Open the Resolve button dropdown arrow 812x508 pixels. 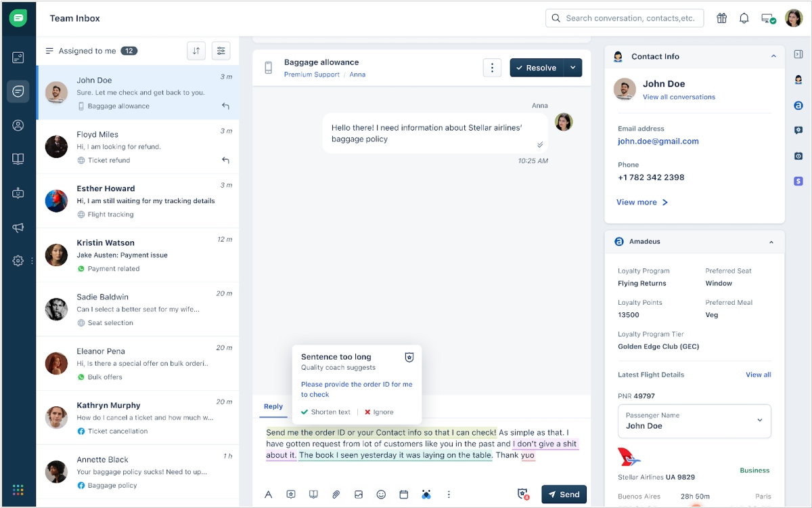coord(573,68)
